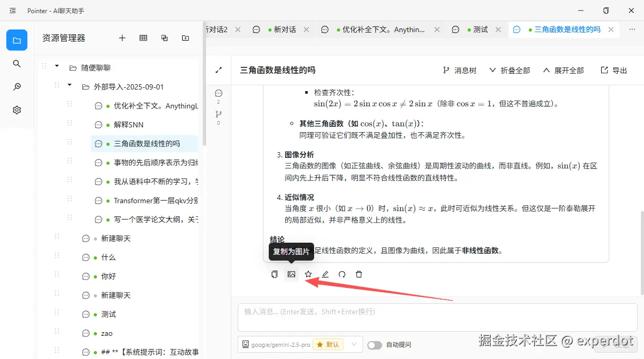Click the vertical scrollbar of the chat area
The width and height of the screenshot is (644, 359).
641,253
